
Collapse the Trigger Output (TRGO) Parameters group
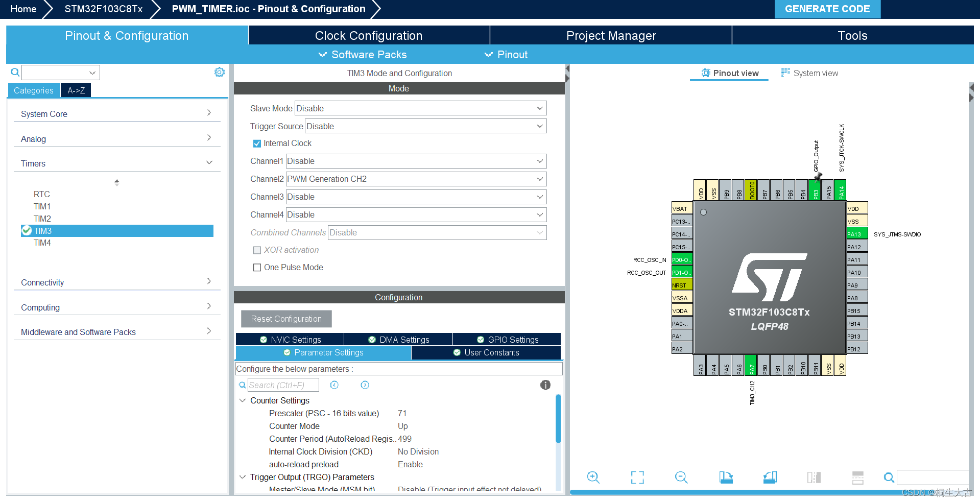click(x=243, y=477)
